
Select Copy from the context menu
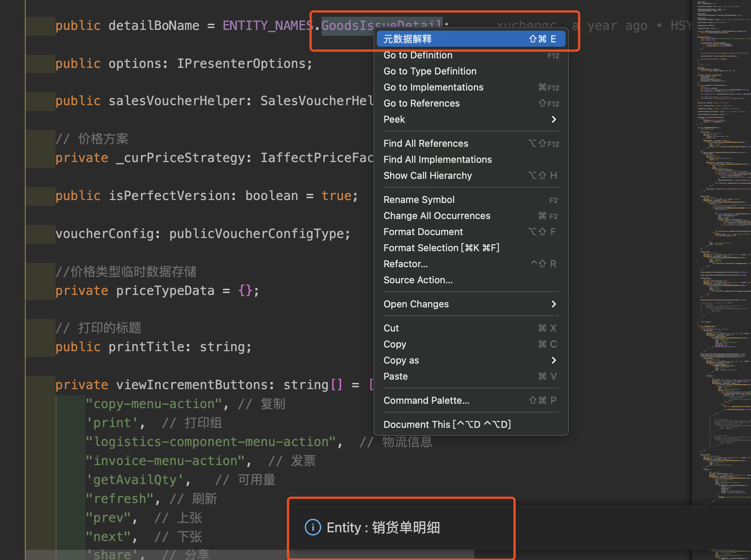pyautogui.click(x=471, y=344)
